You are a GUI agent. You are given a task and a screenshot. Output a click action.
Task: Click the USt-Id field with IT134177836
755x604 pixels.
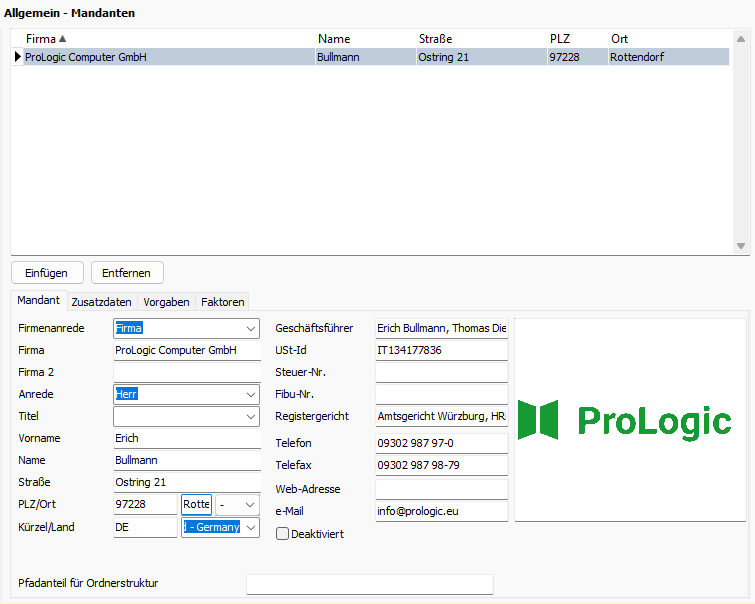(442, 351)
